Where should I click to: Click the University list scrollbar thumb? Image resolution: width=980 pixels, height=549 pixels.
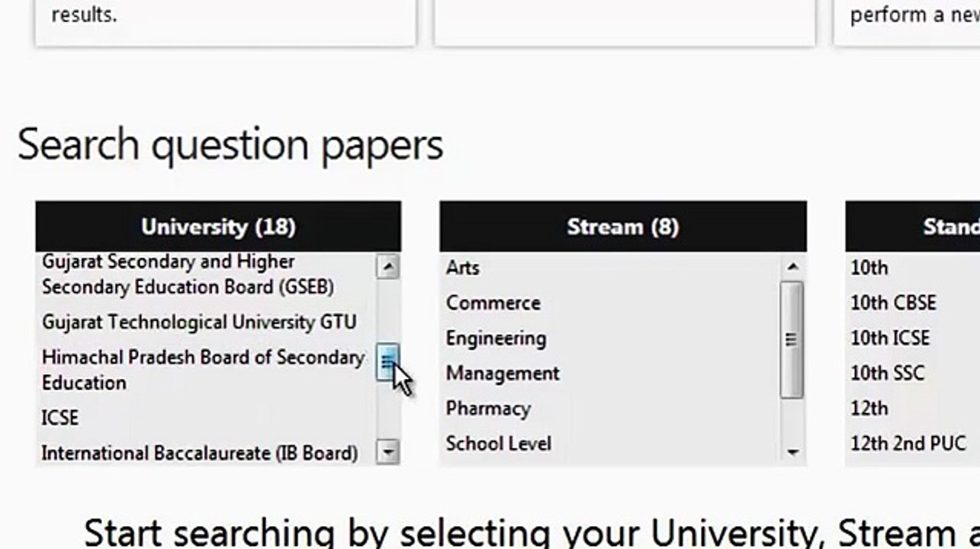(388, 363)
